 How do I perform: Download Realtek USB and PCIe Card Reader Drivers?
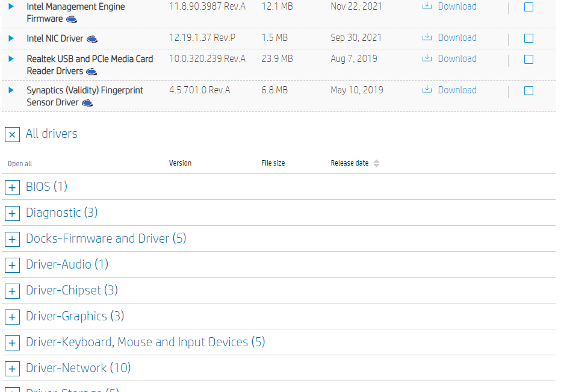tap(457, 59)
